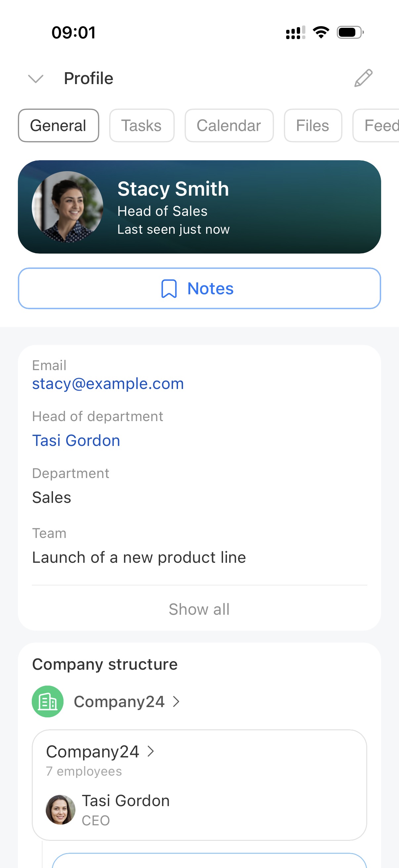Open the Calendar tab
The image size is (399, 868).
[x=229, y=126]
